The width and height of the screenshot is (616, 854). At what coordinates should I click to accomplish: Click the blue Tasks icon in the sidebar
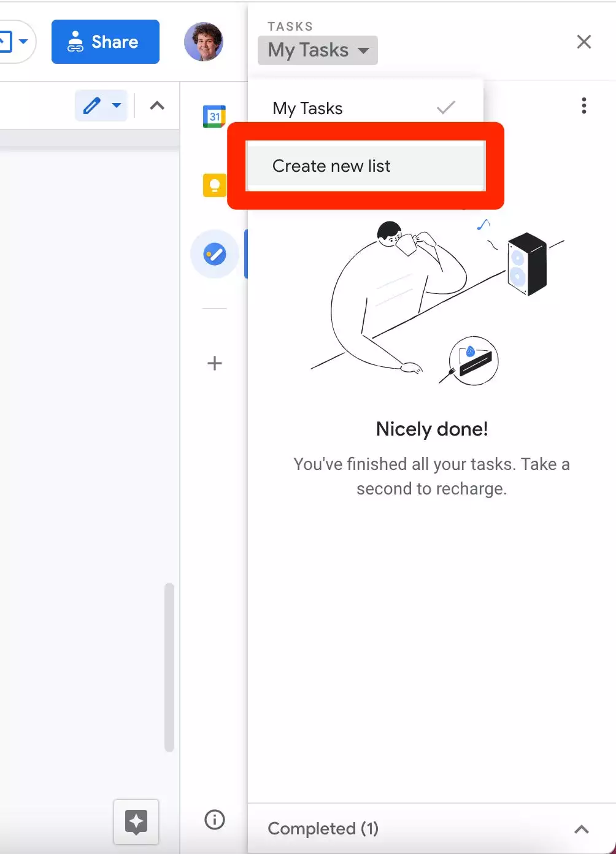[214, 253]
